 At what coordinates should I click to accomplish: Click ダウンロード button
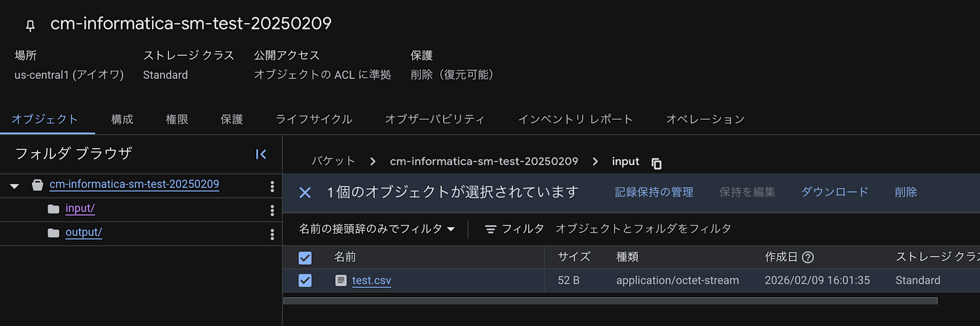[835, 192]
